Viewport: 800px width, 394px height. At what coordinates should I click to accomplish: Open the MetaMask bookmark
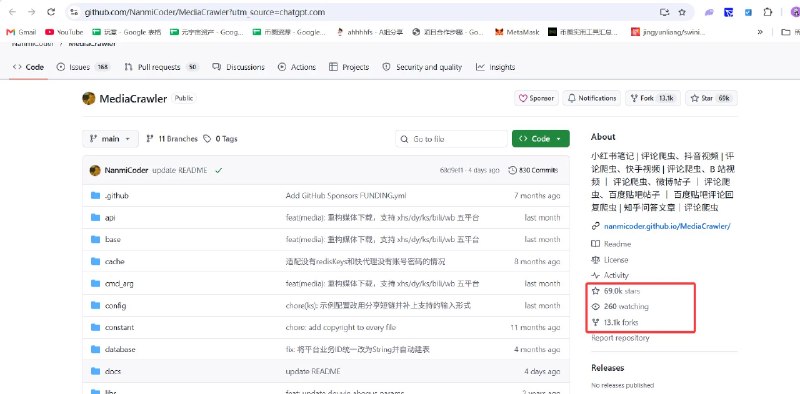click(x=517, y=32)
